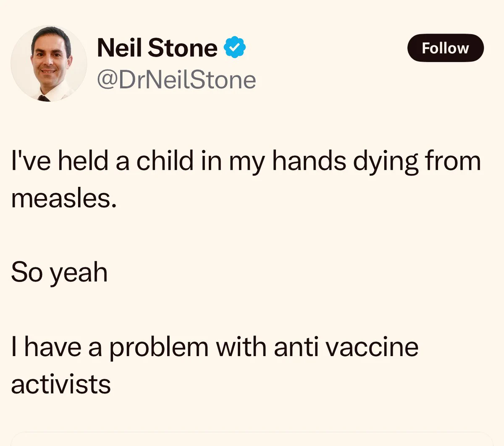
Task: Click the tweet line beginning "I've held a child"
Action: click(x=246, y=162)
